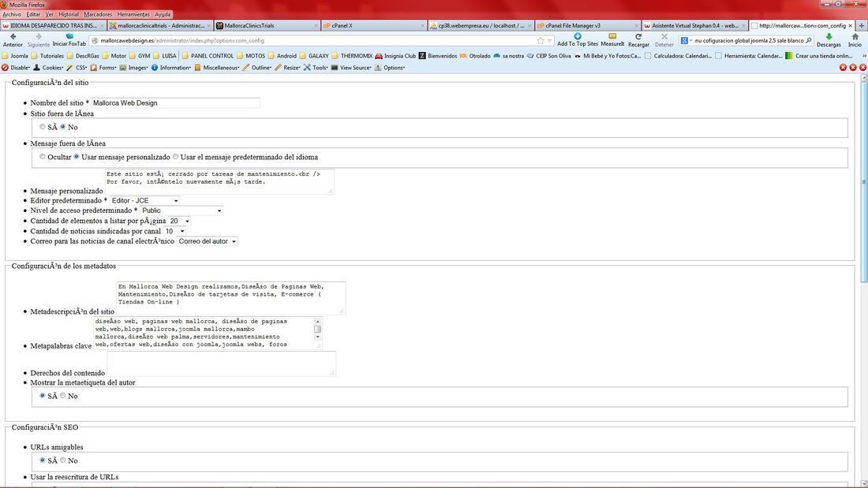This screenshot has width=868, height=488.
Task: Switch to MallorcaClinicsTrials tab
Action: (267, 25)
